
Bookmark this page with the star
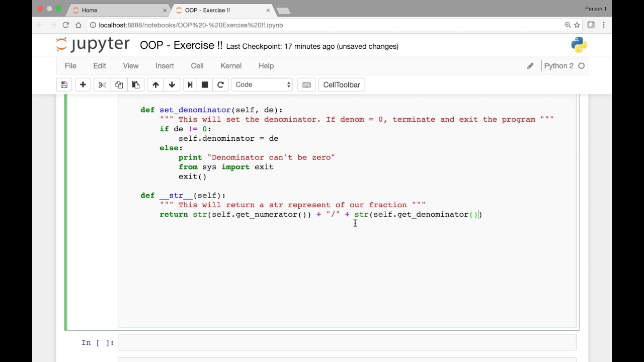click(577, 25)
